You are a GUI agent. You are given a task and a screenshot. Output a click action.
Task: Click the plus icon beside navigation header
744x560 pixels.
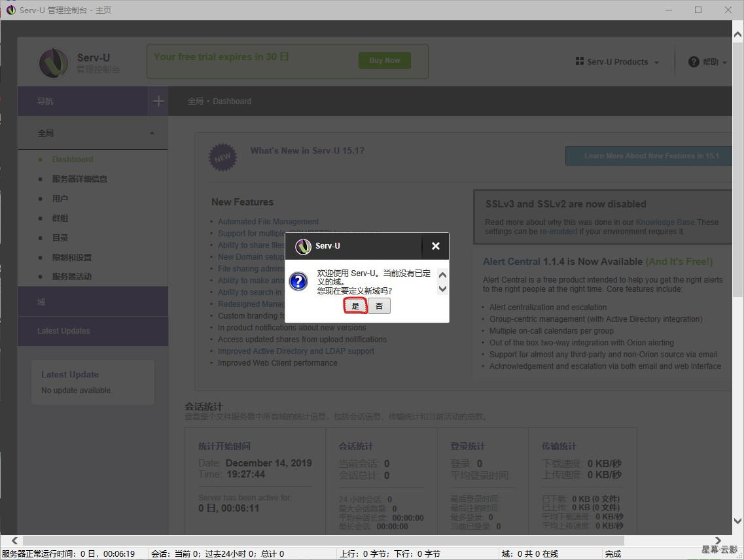pyautogui.click(x=158, y=101)
